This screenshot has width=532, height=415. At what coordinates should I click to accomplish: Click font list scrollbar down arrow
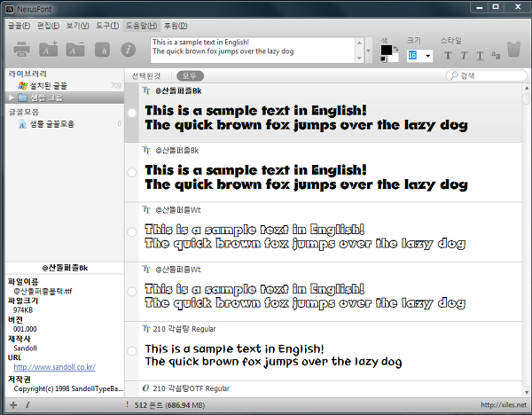[526, 392]
